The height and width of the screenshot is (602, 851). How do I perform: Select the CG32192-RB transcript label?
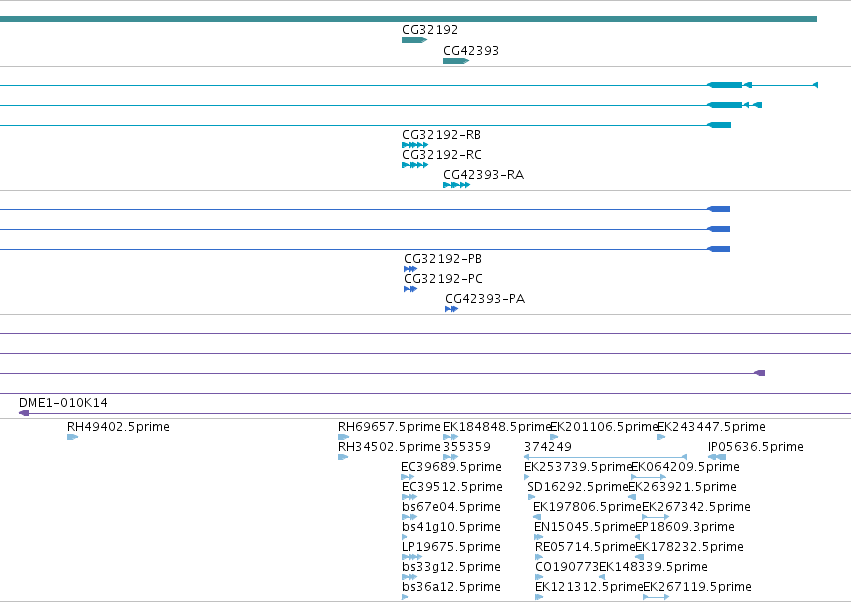click(441, 135)
